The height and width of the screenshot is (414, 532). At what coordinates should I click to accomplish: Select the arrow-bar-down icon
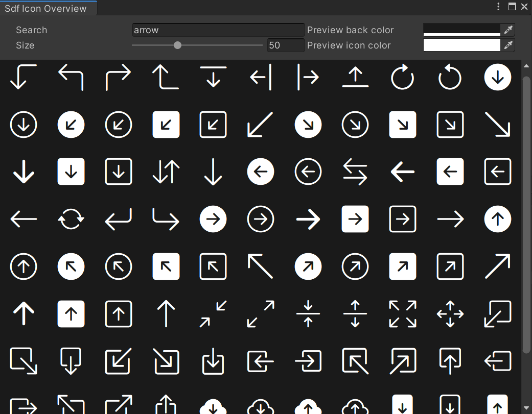tap(213, 77)
